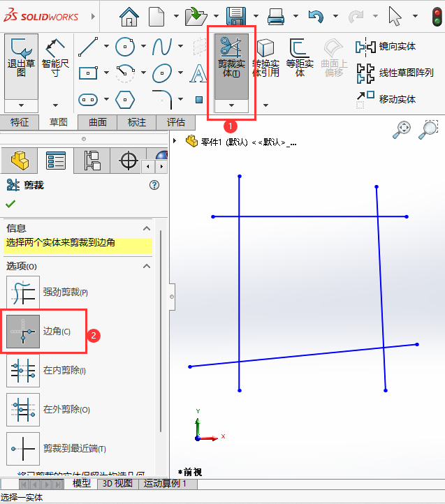The height and width of the screenshot is (504, 445).
Task: Open the DimXpertManager crosshair tab
Action: point(129,161)
